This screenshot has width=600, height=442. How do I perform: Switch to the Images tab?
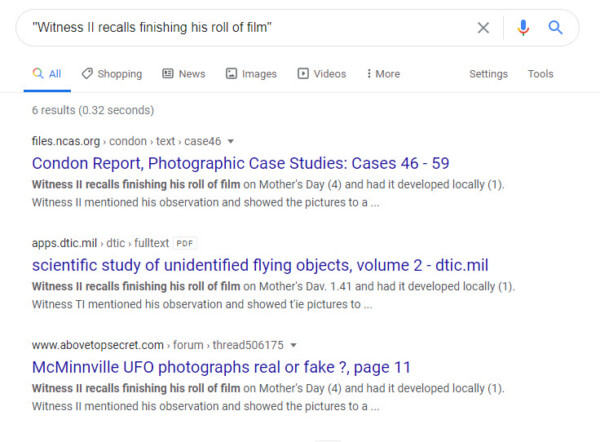[x=251, y=74]
